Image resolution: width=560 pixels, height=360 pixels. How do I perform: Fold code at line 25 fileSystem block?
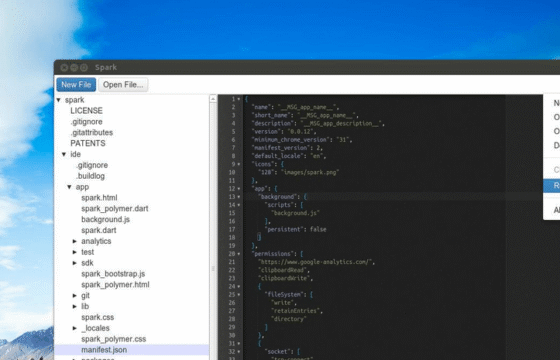[x=239, y=295]
